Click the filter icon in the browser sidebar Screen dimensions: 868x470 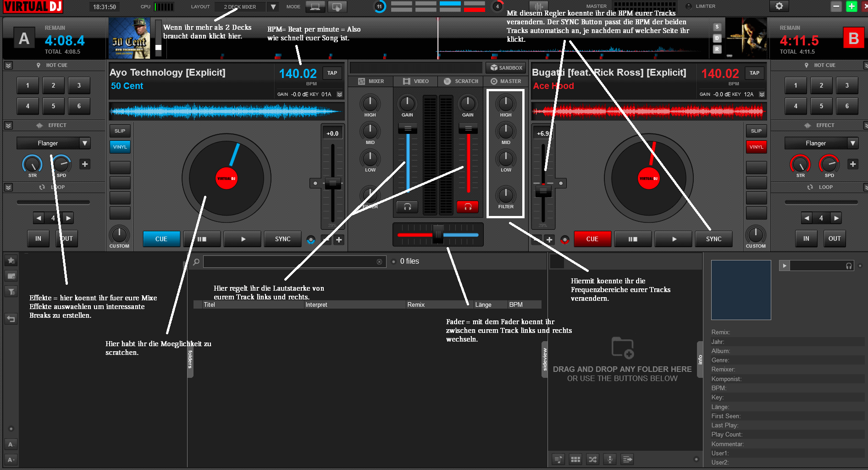(11, 291)
